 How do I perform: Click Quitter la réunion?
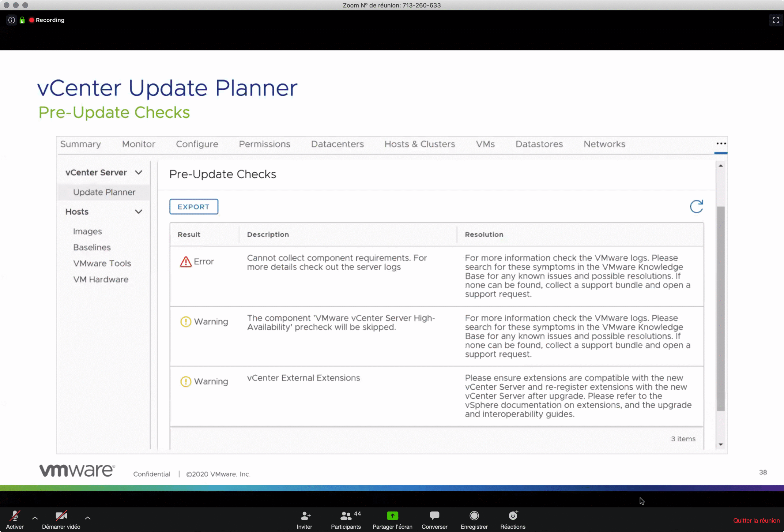point(756,521)
